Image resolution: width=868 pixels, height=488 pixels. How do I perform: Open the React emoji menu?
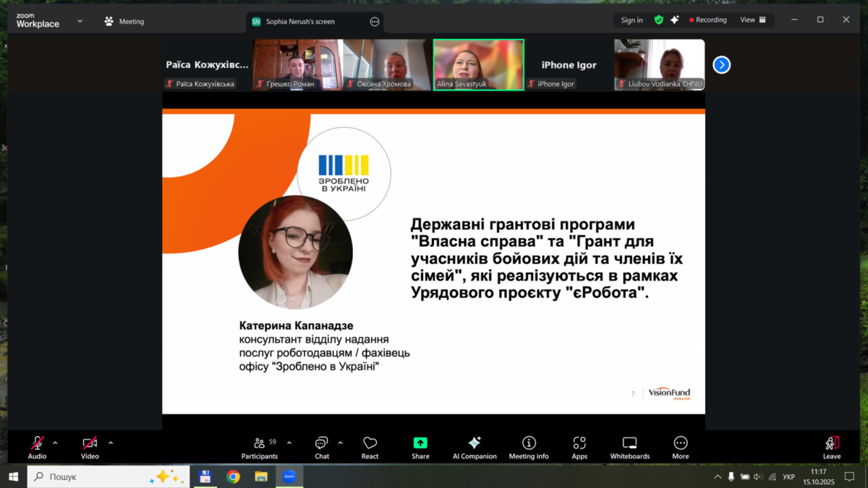point(370,448)
